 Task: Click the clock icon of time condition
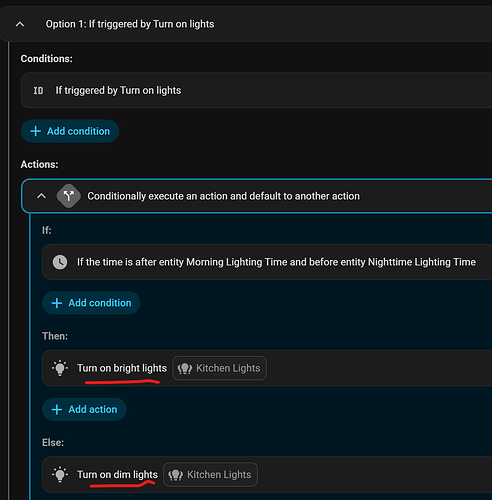[x=60, y=262]
